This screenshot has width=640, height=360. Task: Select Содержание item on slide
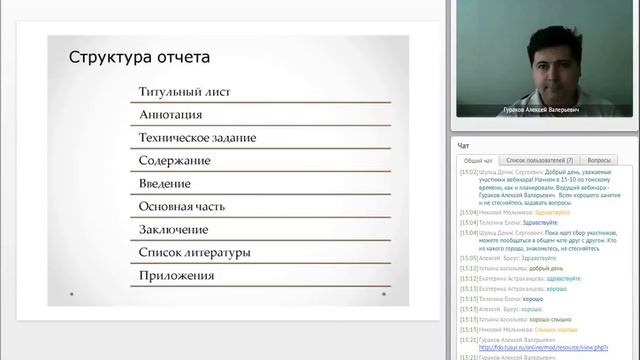(x=175, y=160)
